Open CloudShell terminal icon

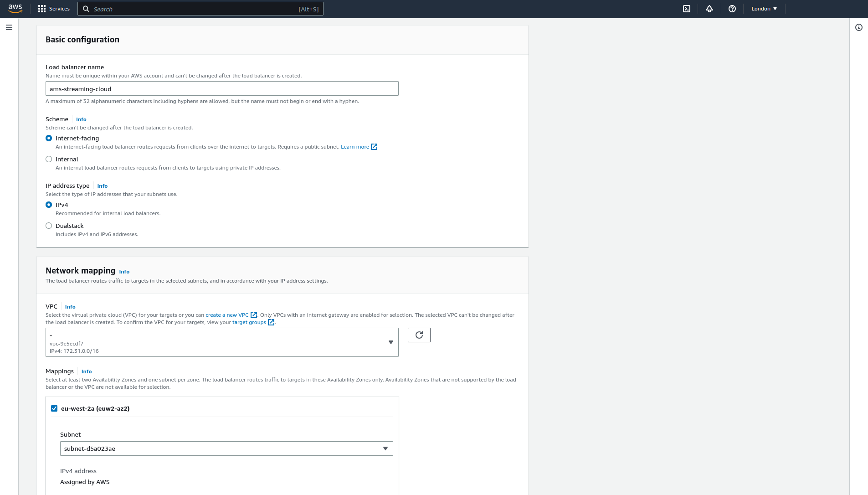[687, 9]
